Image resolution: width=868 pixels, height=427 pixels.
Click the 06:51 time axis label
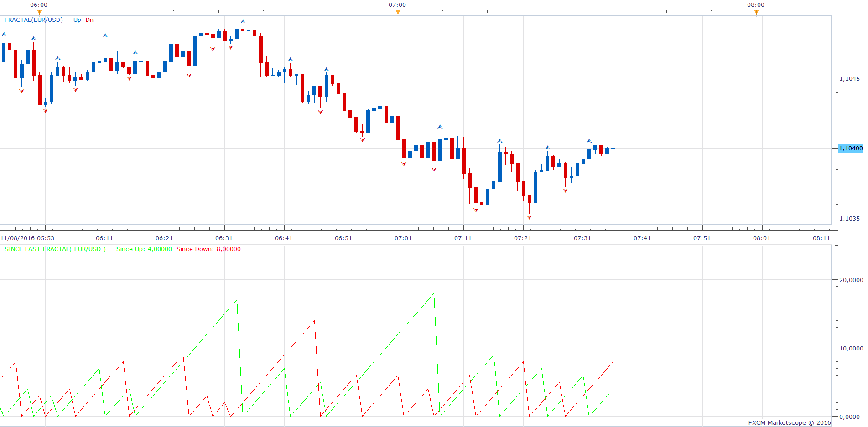[x=343, y=238]
